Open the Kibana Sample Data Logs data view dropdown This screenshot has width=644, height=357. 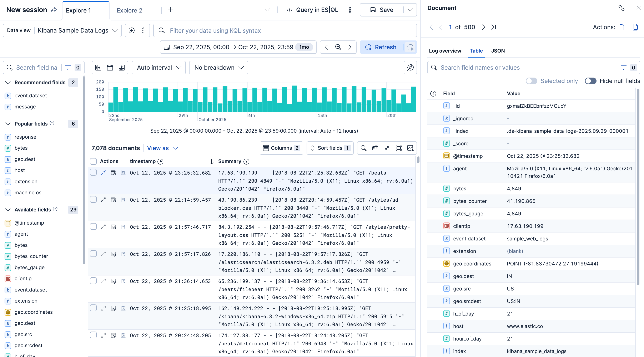[77, 30]
